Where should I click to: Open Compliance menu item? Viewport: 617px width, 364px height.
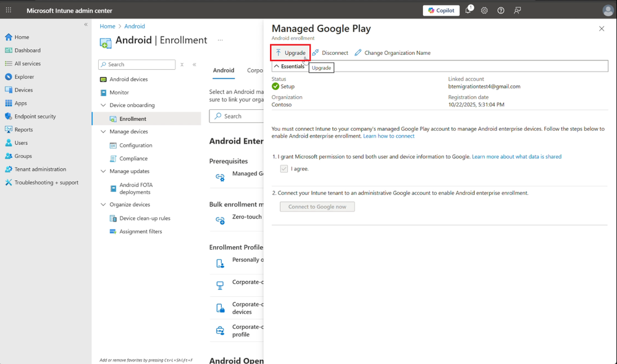coord(128,159)
